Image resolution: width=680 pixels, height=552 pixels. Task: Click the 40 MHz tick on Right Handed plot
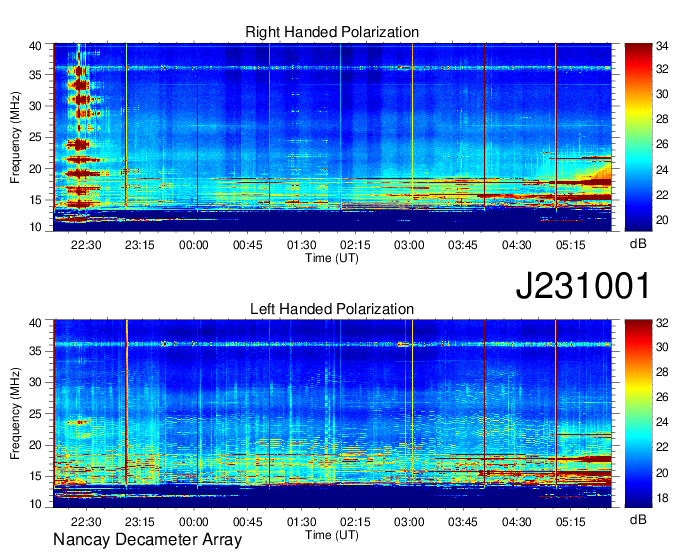point(35,46)
